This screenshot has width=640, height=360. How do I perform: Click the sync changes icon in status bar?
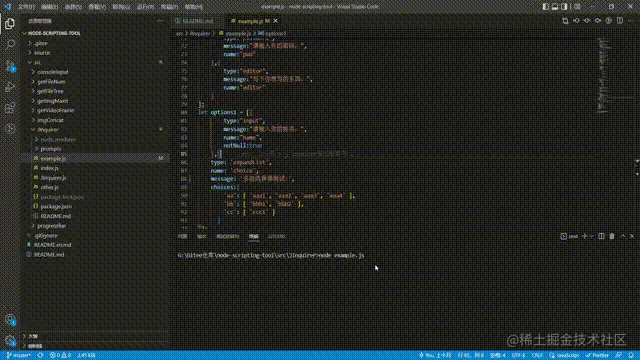[x=40, y=355]
